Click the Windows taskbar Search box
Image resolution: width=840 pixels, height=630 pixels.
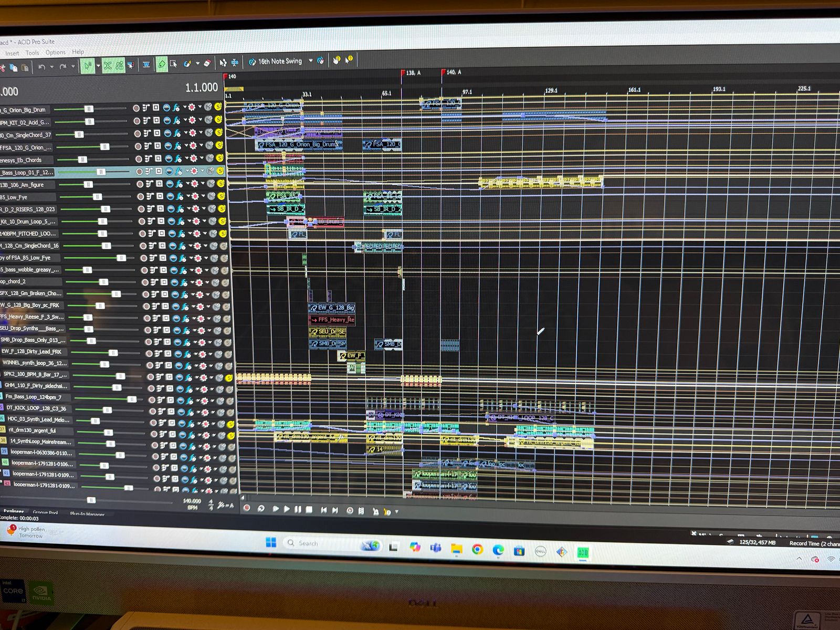coord(308,543)
